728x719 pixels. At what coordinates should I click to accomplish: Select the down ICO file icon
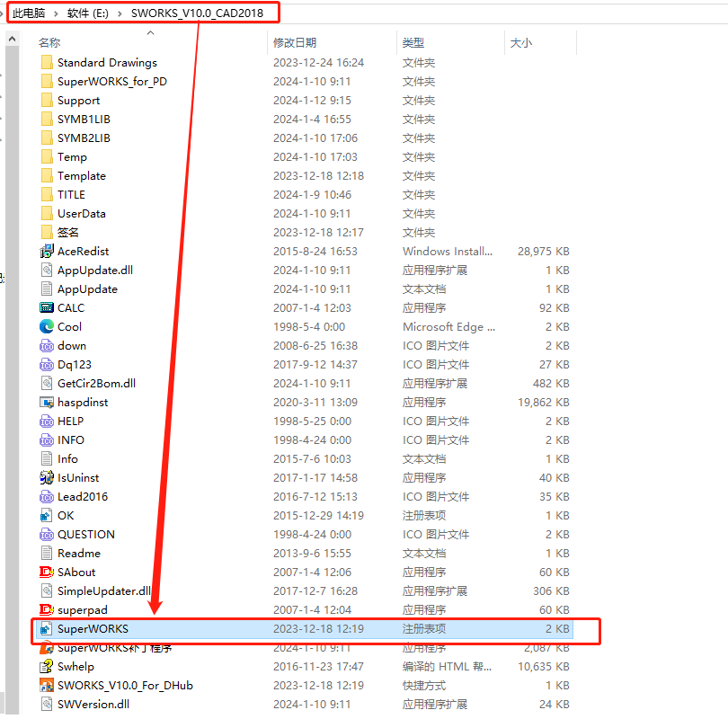click(x=47, y=346)
